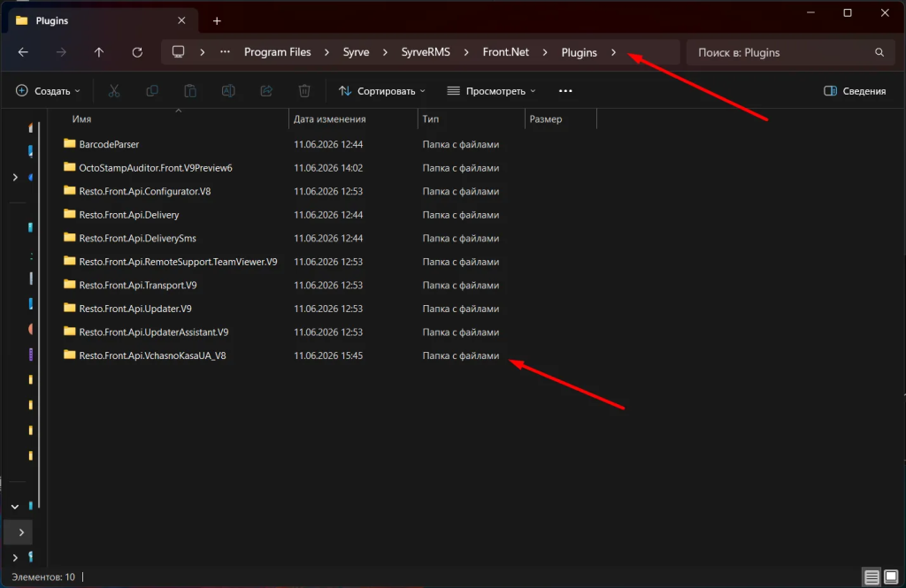Click folder icon of BarcodeParser row

click(69, 143)
